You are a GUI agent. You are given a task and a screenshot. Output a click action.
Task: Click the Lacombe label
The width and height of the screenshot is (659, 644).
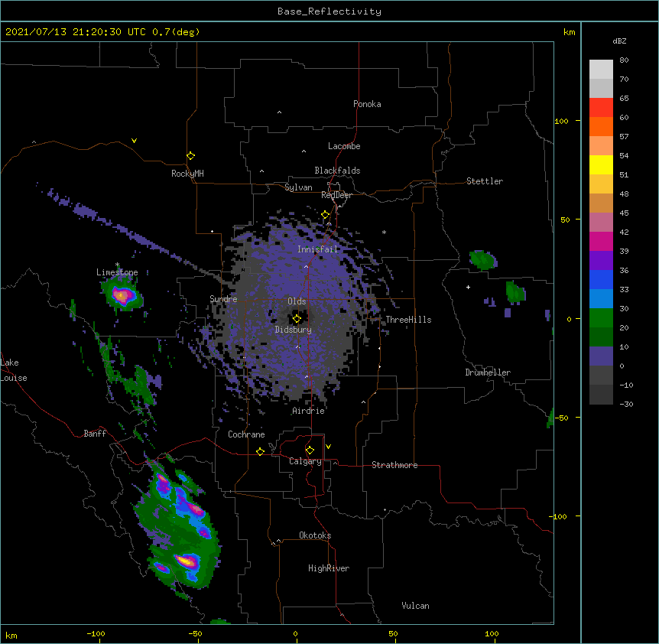click(x=344, y=146)
